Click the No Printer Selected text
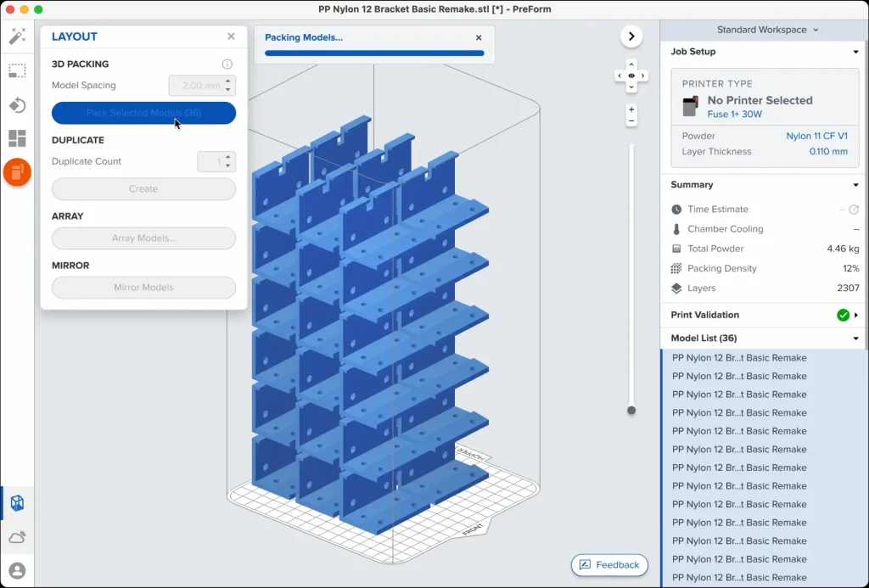 click(x=760, y=101)
